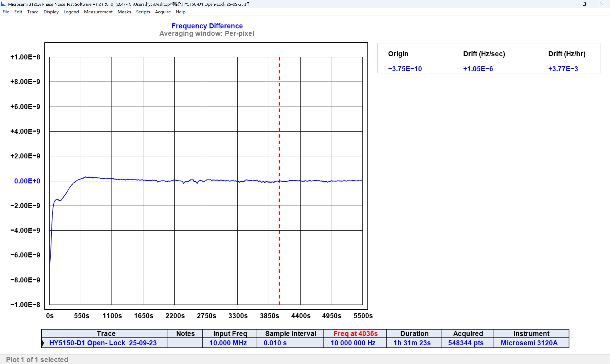Click the Freq at 4036s column header
Image resolution: width=610 pixels, height=364 pixels.
pos(356,334)
